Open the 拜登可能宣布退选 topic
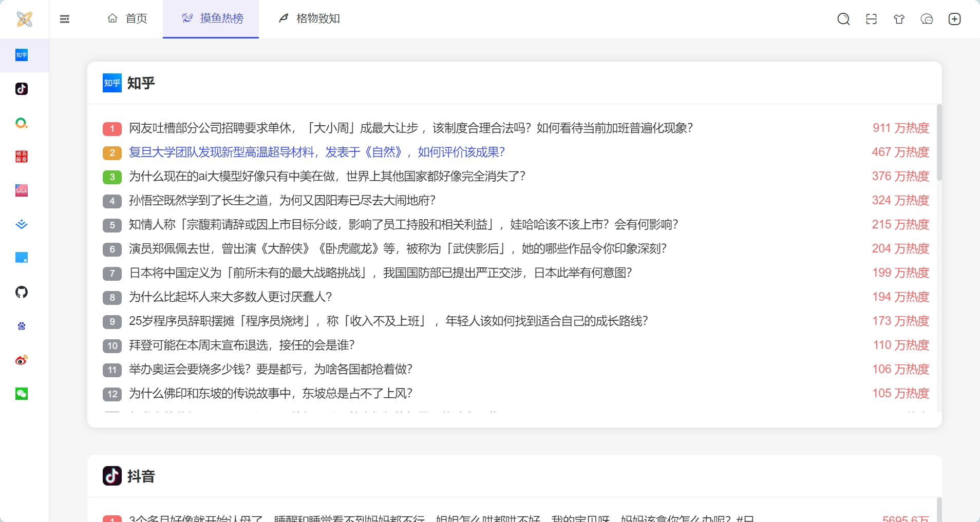 click(242, 345)
